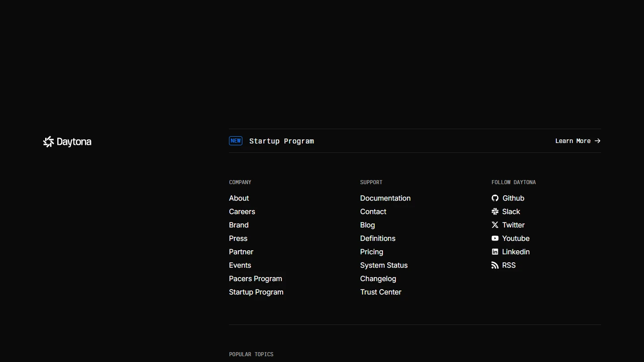Visit the Brand page
This screenshot has height=362, width=644.
[x=239, y=225]
